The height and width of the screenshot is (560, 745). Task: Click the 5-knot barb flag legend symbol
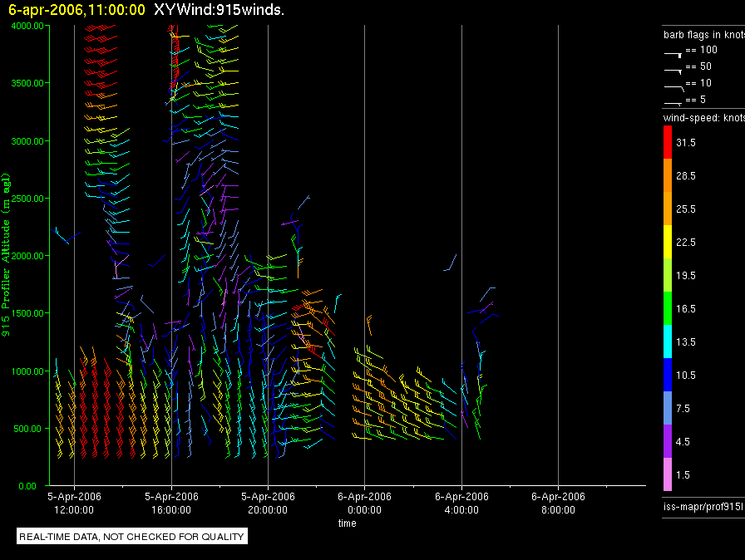(673, 101)
